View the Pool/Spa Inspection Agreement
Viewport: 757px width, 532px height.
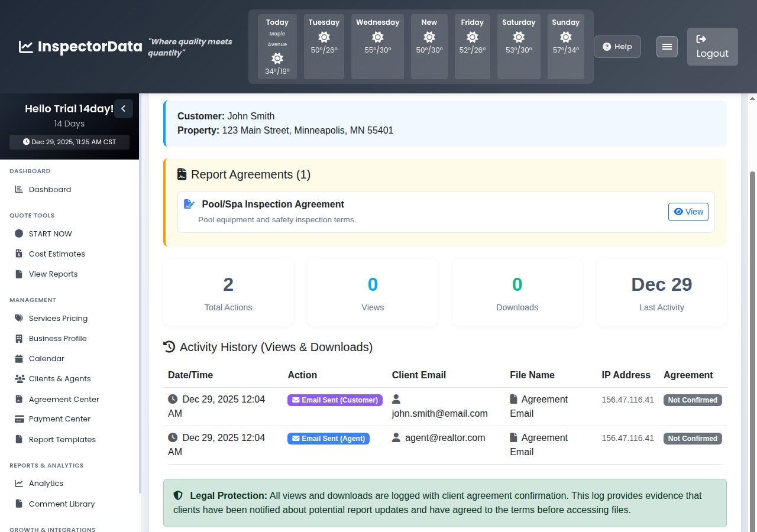[x=688, y=212]
